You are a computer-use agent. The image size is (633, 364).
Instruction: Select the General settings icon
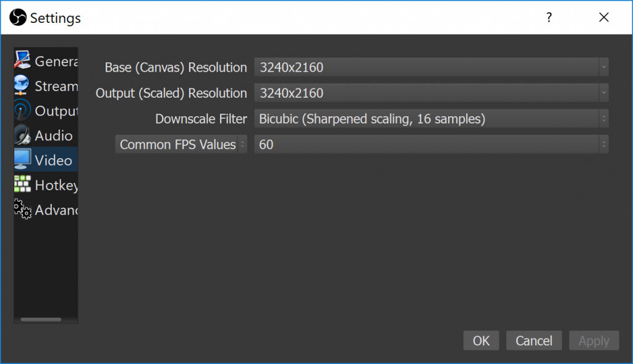coord(22,61)
